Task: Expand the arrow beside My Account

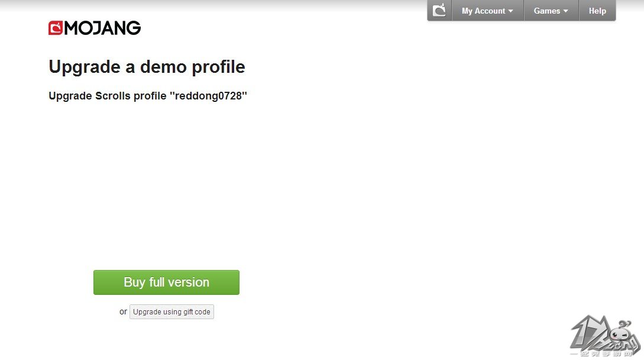Action: pos(511,11)
